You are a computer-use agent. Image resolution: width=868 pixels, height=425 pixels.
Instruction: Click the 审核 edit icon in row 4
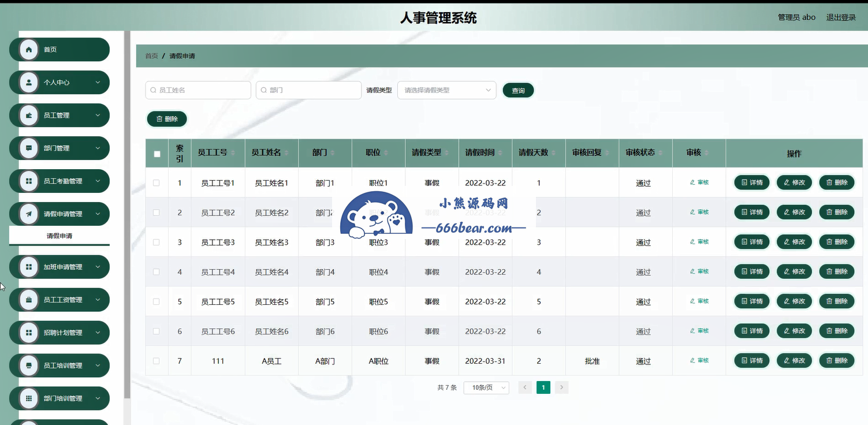pos(692,271)
